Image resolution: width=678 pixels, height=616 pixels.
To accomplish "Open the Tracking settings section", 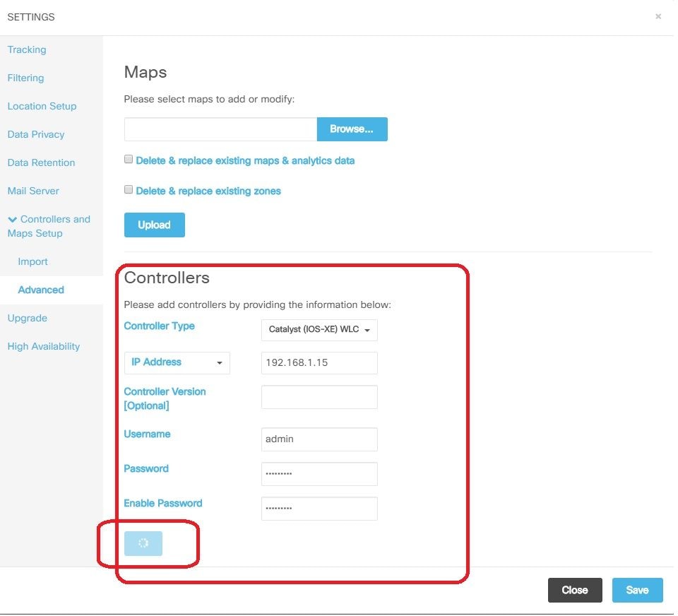I will click(x=27, y=49).
